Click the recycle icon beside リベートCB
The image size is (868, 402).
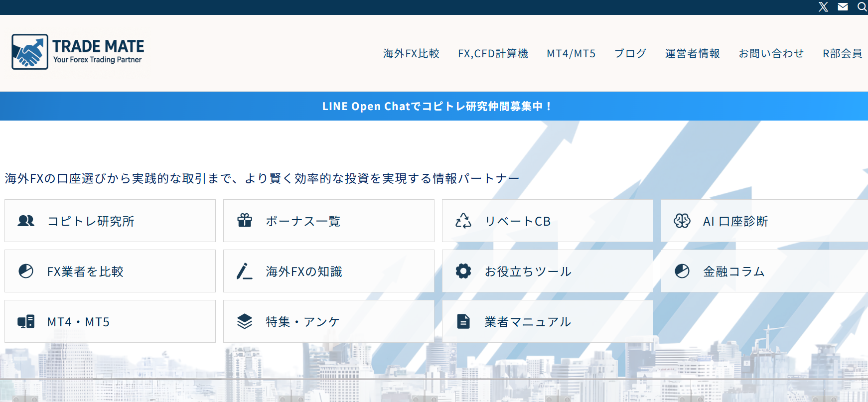[x=463, y=221]
